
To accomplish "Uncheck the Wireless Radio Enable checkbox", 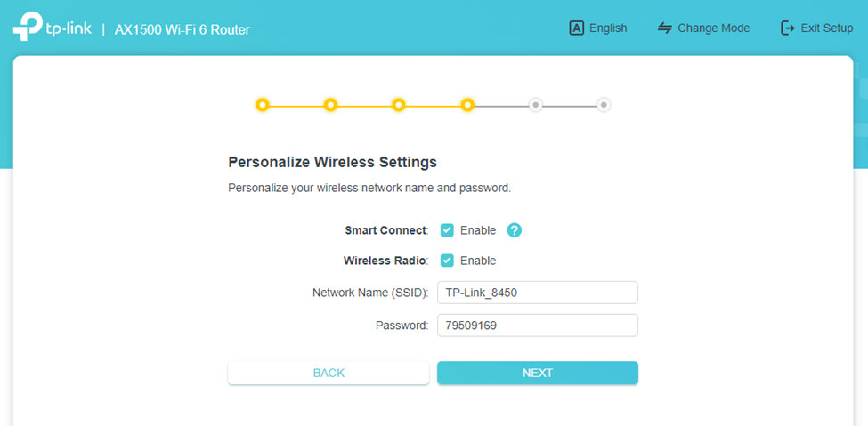I will (447, 261).
